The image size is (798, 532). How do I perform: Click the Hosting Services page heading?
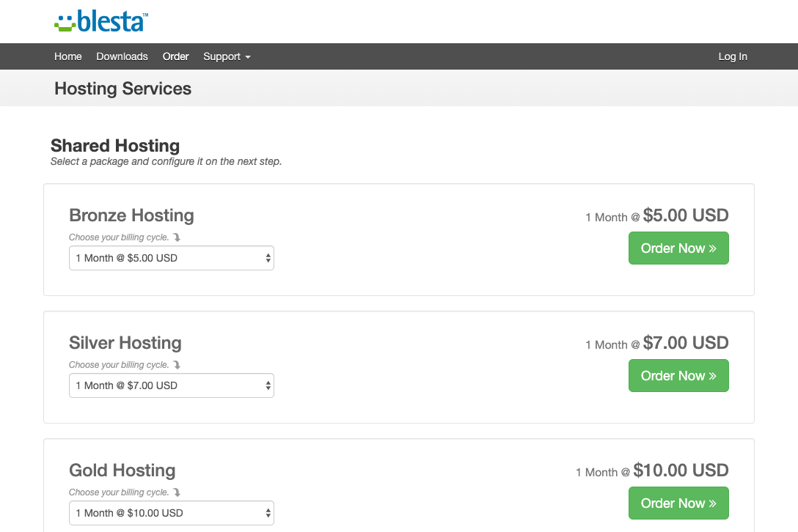tap(122, 89)
